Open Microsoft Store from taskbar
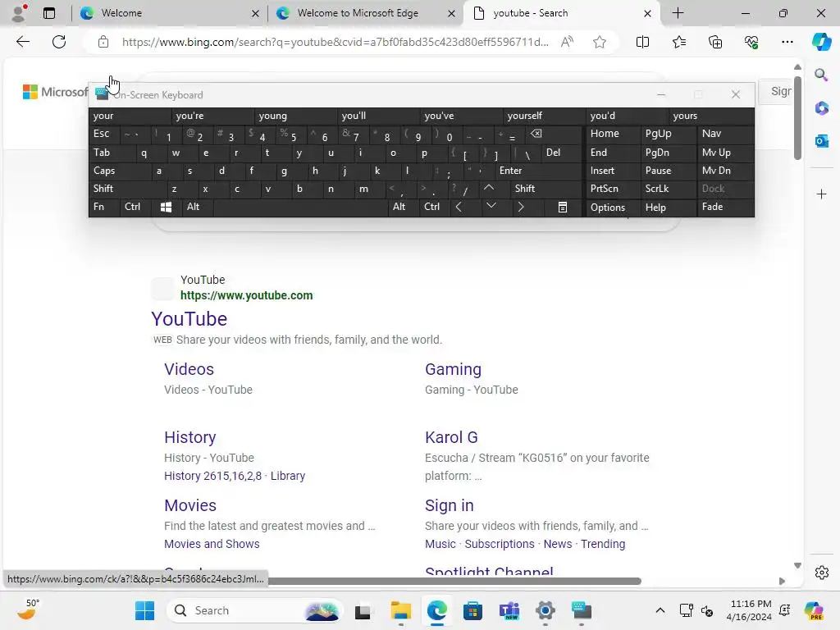Viewport: 840px width, 630px height. click(x=472, y=610)
